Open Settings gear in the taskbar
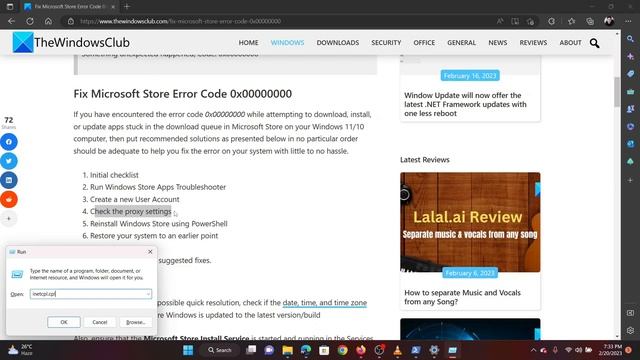The height and width of the screenshot is (360, 640). click(434, 350)
